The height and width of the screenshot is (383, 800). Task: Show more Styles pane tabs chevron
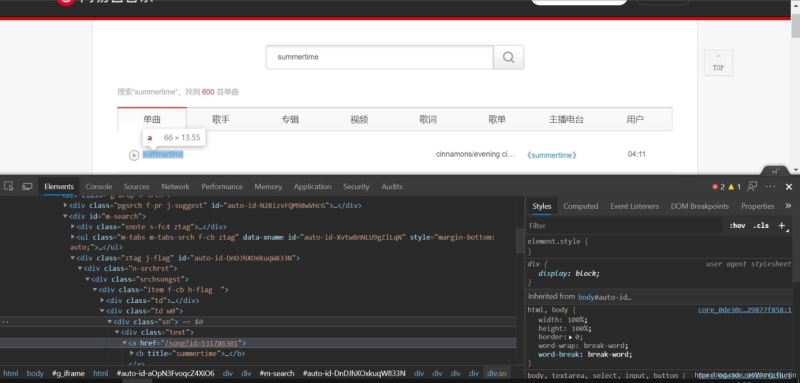coord(788,206)
